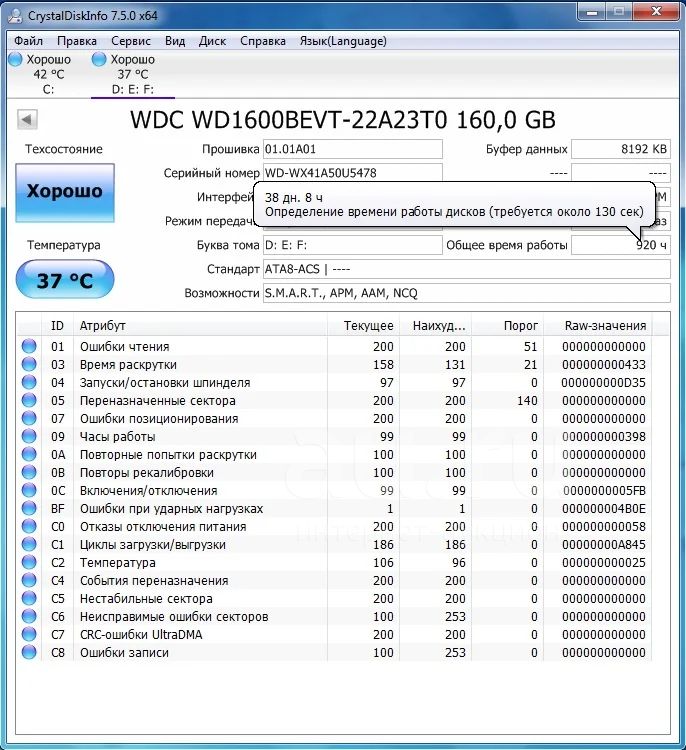This screenshot has width=686, height=750.
Task: Select disk D: E: F: with 37 °C
Action: pos(133,74)
